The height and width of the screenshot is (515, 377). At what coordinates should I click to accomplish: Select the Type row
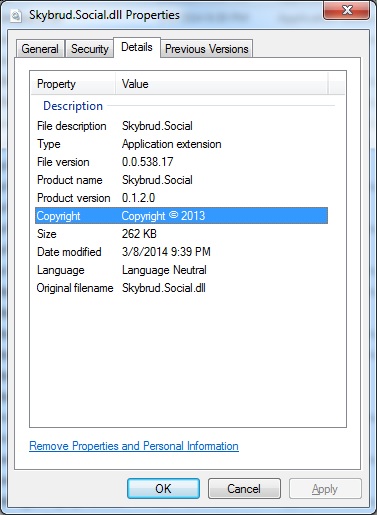pos(181,144)
